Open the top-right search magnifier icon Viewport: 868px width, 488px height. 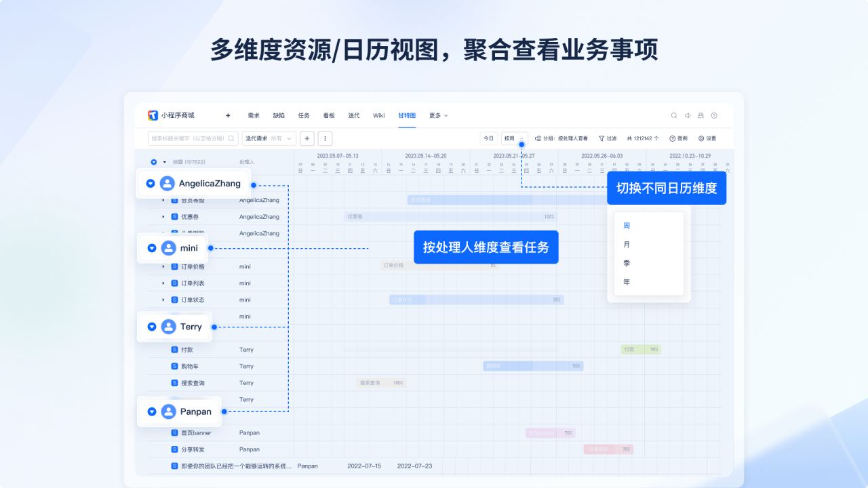(x=674, y=115)
